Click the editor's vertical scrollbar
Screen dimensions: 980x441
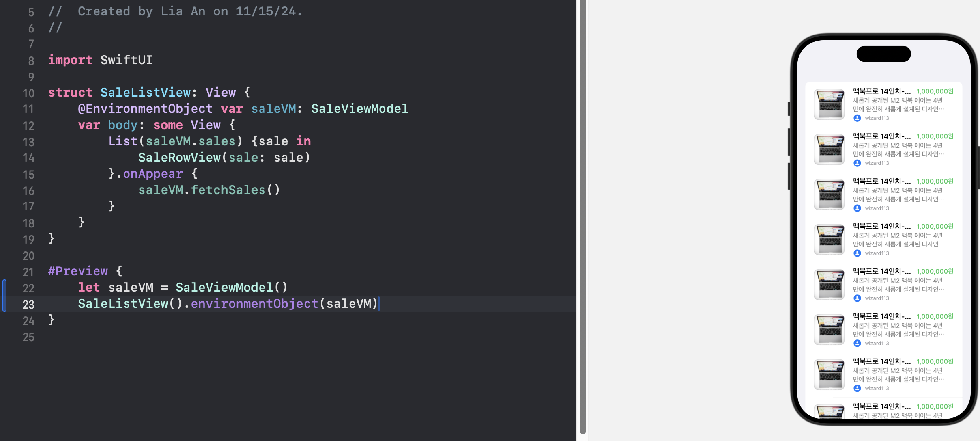(x=583, y=219)
